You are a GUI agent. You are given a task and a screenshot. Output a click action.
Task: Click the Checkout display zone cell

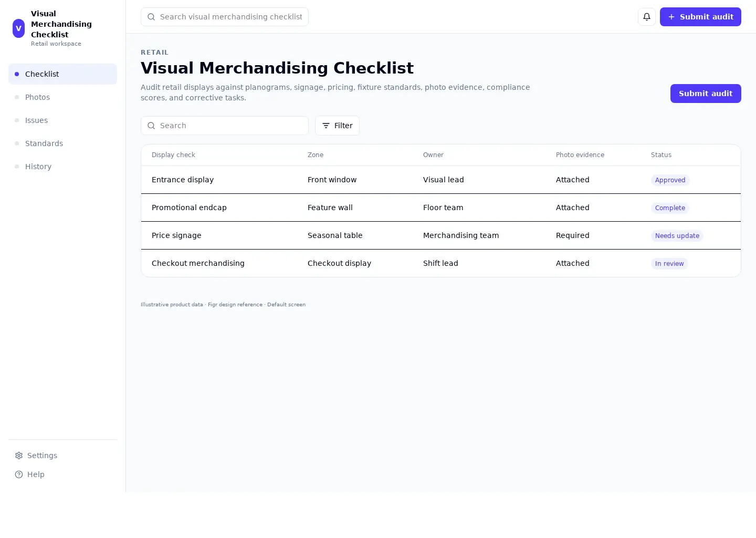[x=339, y=263]
